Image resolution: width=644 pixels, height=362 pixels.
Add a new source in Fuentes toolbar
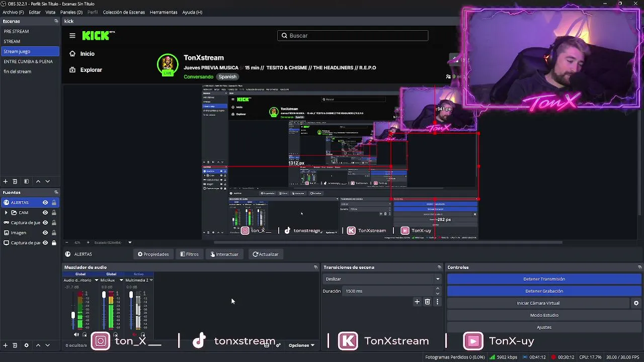pyautogui.click(x=6, y=345)
